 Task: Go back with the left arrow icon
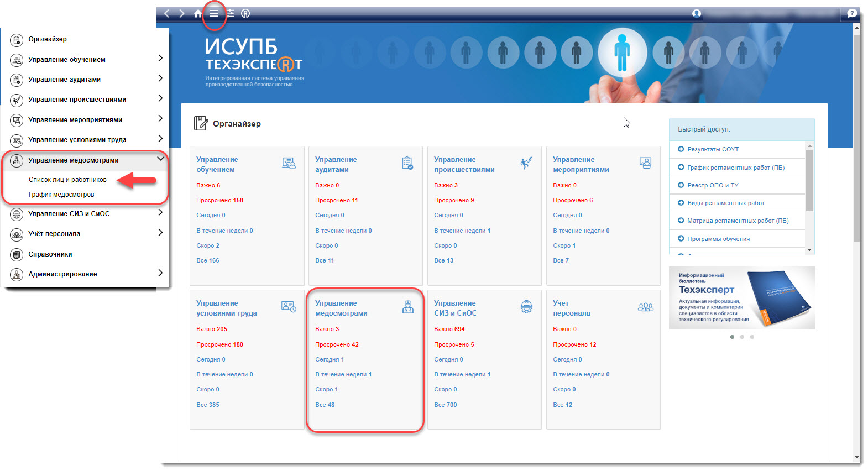(x=167, y=13)
